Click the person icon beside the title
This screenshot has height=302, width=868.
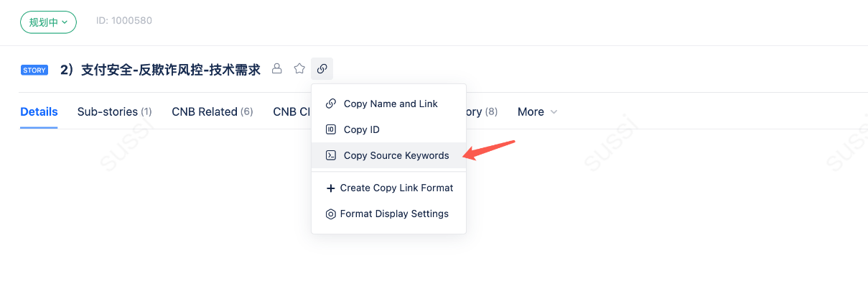[x=276, y=69]
